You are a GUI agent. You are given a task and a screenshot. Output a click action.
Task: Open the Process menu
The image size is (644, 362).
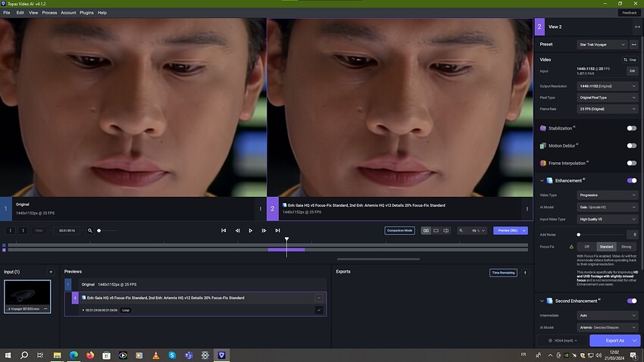[49, 13]
